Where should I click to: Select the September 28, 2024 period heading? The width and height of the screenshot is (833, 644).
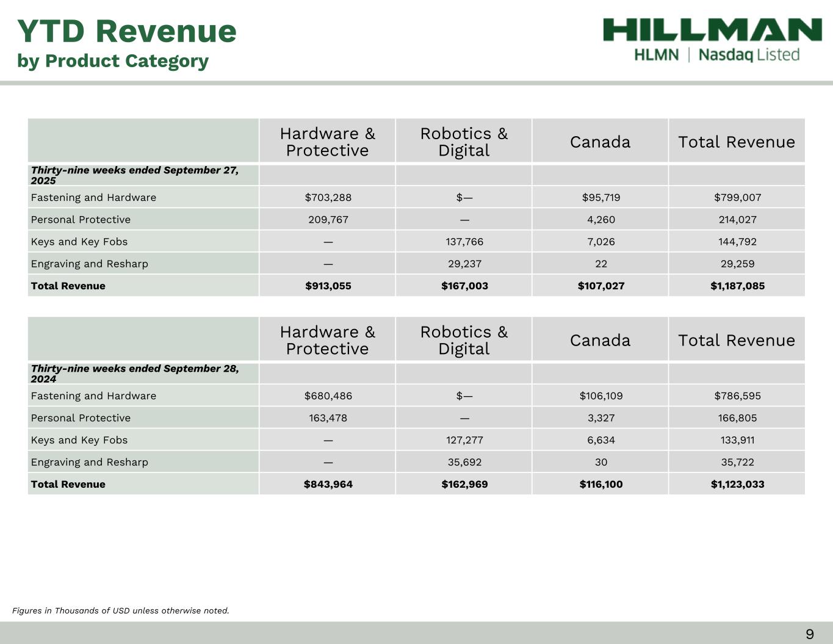click(x=135, y=374)
